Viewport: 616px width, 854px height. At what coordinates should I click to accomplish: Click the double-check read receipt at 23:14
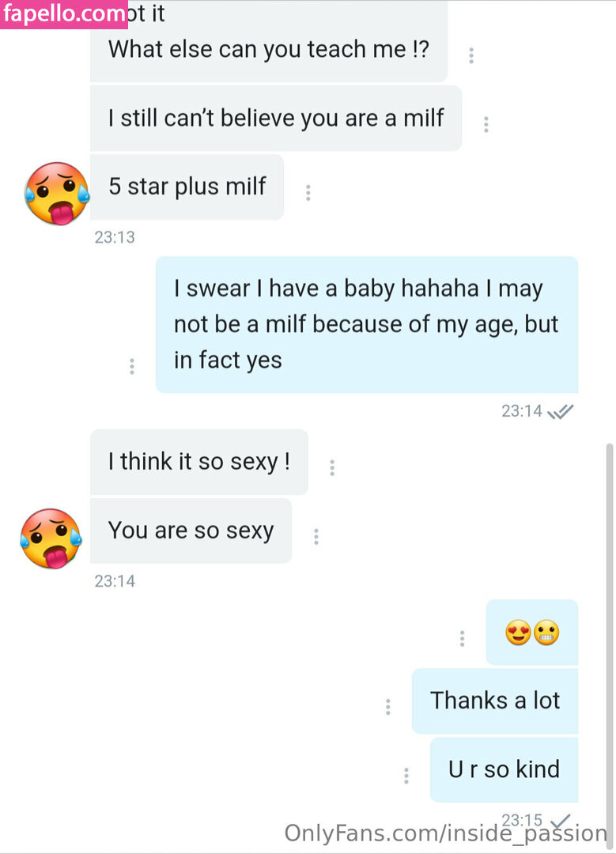(x=561, y=411)
